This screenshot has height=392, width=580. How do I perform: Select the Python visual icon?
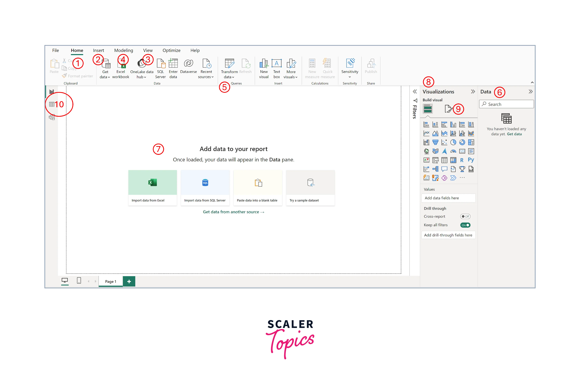[x=471, y=160]
